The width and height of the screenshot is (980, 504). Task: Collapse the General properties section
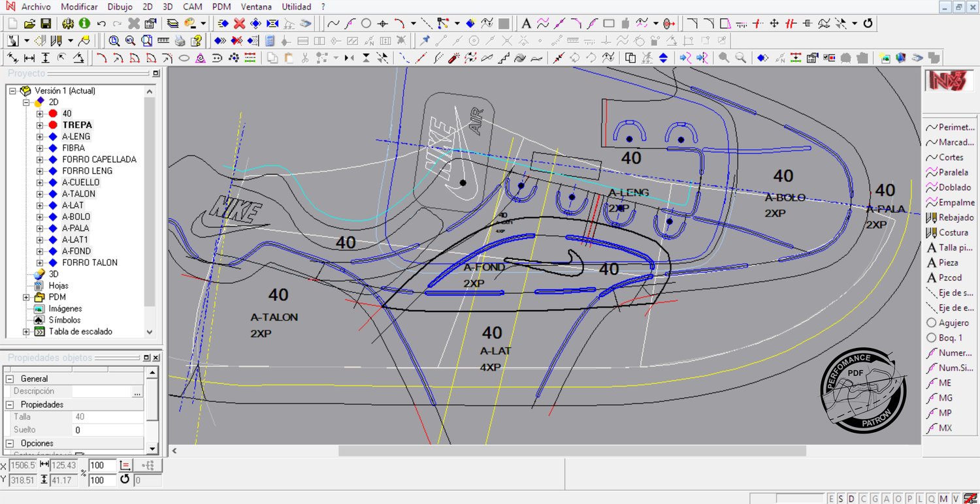(10, 379)
